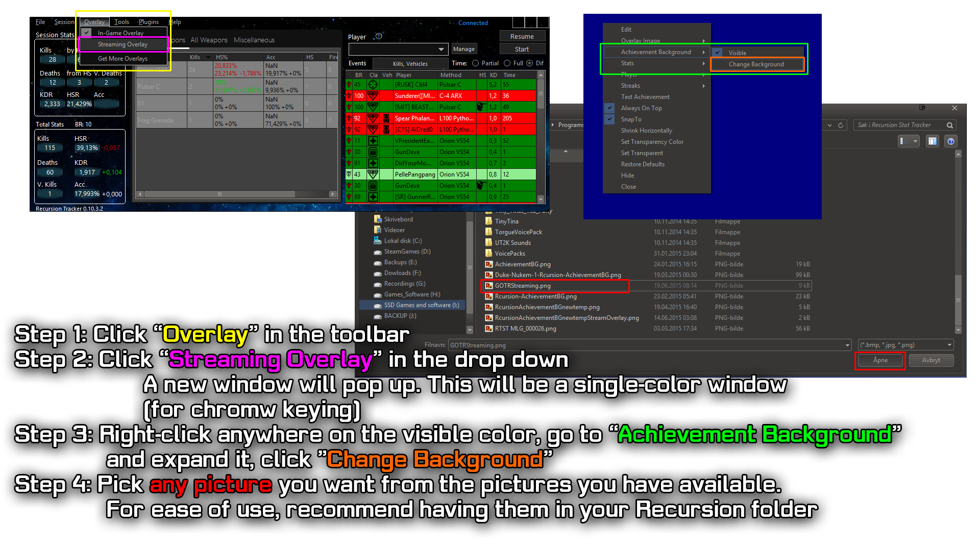Screen dimensions: 980x551
Task: Click 'Streaming Overlay' in the Overlay dropdown
Action: coord(123,44)
